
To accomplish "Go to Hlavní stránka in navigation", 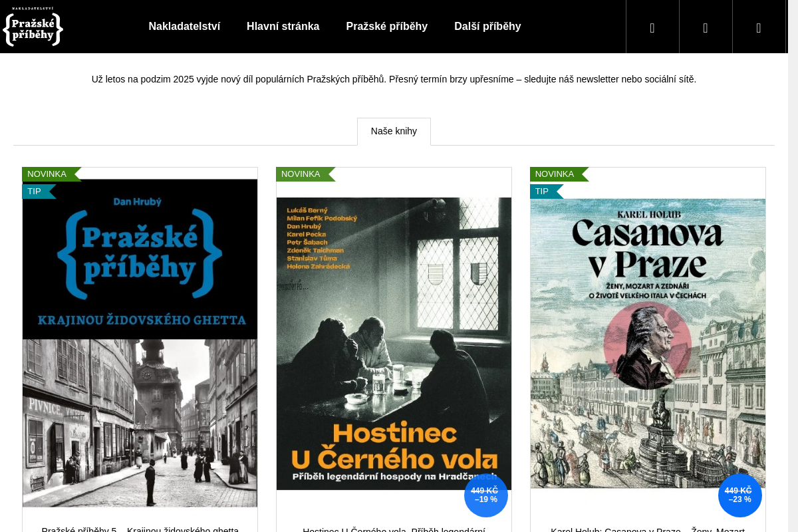I will pos(283,27).
